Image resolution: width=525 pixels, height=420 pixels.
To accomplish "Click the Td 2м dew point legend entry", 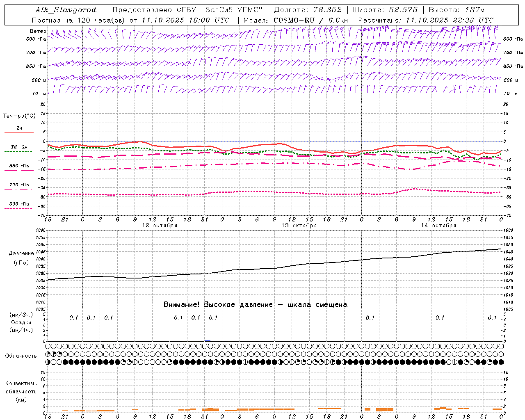I will 19,147.
